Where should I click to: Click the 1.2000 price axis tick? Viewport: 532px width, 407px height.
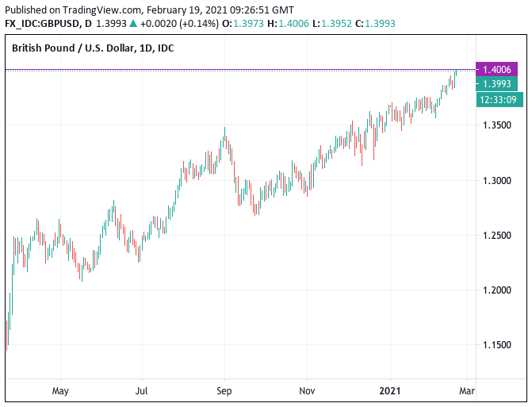click(x=496, y=290)
